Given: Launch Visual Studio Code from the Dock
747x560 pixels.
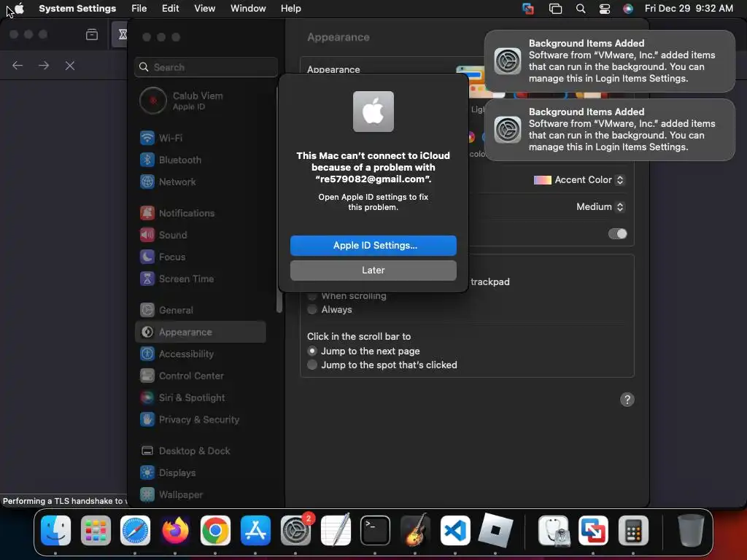Looking at the screenshot, I should pos(455,531).
